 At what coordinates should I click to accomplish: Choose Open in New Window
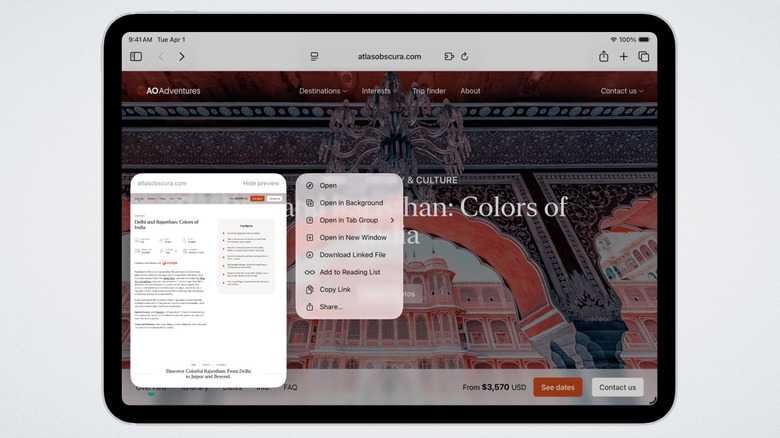(x=349, y=237)
